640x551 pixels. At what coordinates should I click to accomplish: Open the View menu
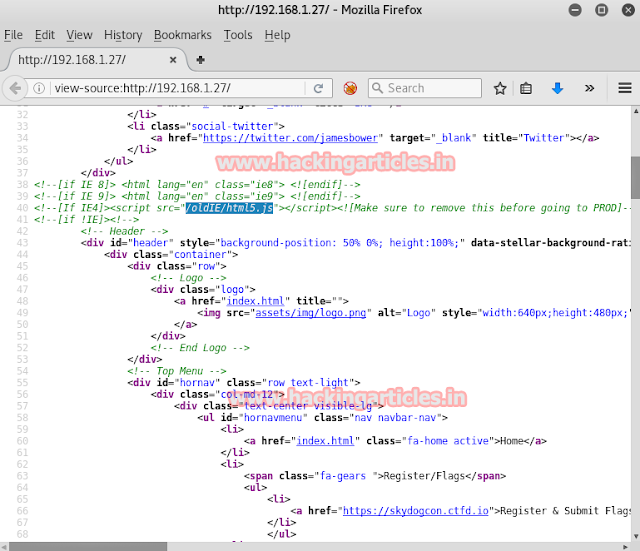(80, 35)
